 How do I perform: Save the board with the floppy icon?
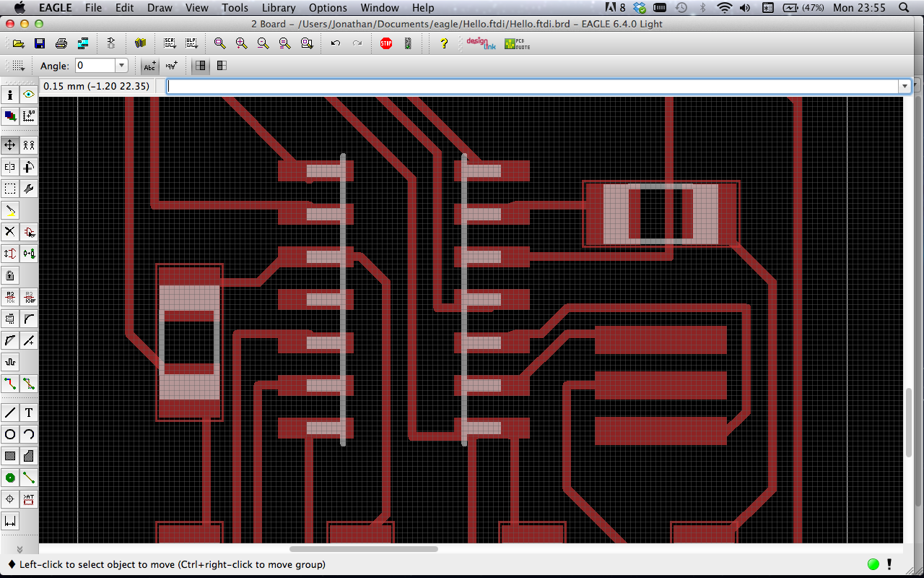40,43
